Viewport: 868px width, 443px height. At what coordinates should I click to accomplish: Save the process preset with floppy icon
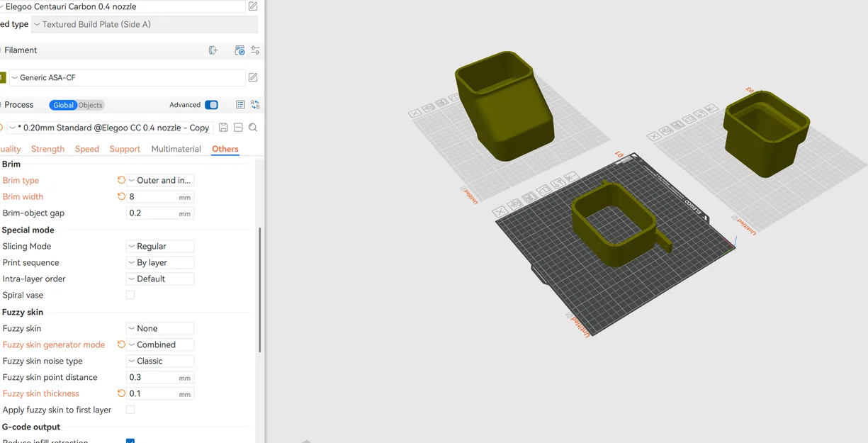click(223, 128)
